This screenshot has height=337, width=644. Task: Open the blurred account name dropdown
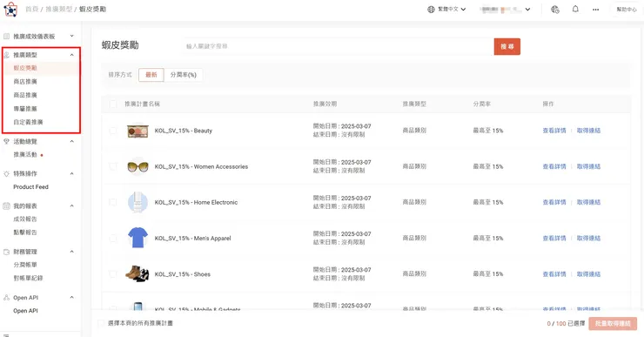[505, 9]
